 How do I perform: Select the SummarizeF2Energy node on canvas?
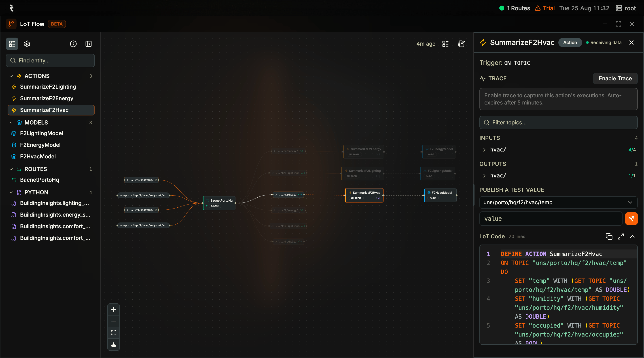point(364,152)
